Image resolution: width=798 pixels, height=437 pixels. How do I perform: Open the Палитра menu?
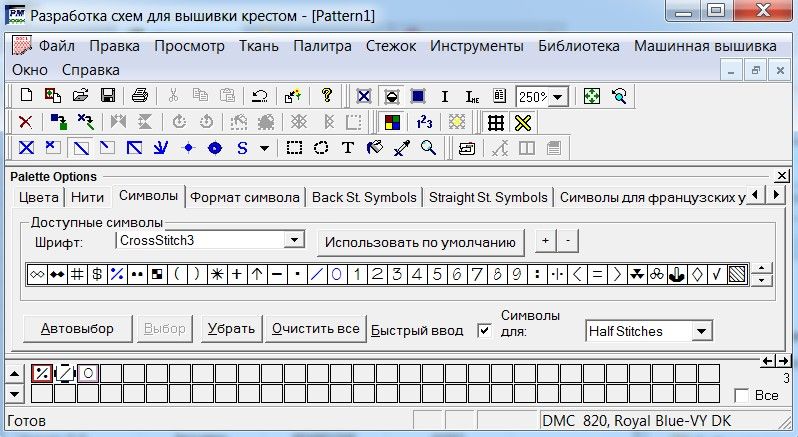[322, 46]
